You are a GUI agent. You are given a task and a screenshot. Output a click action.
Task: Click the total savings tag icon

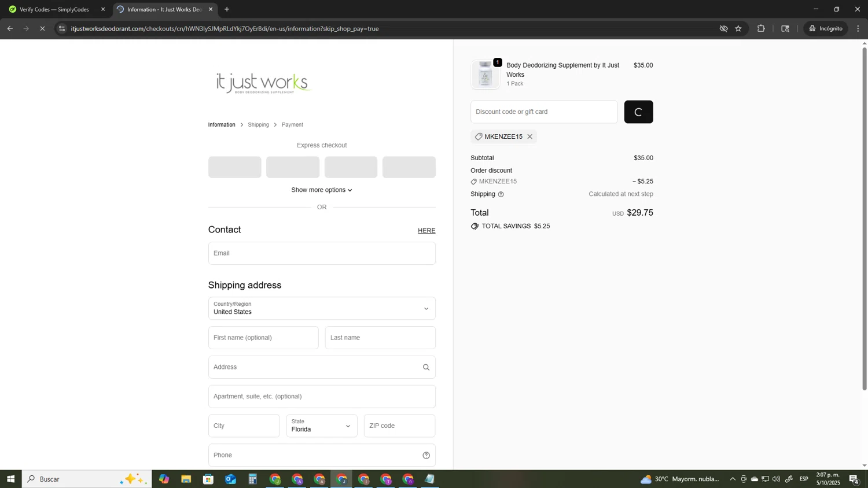[x=475, y=227]
